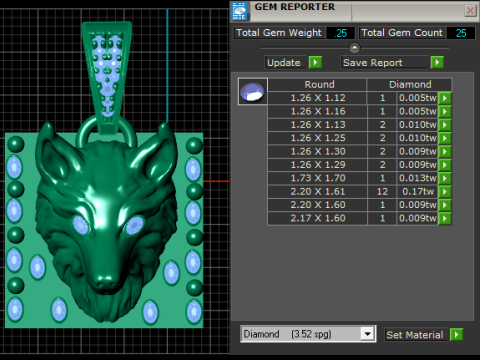Click green arrow for 1.26 X 1.16 row
The height and width of the screenshot is (360, 480).
[445, 111]
